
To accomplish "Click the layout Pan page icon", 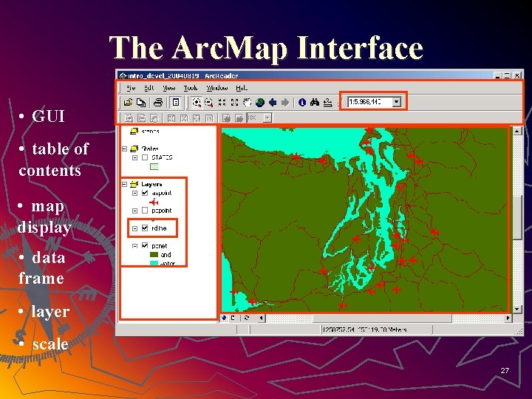I will point(154,118).
